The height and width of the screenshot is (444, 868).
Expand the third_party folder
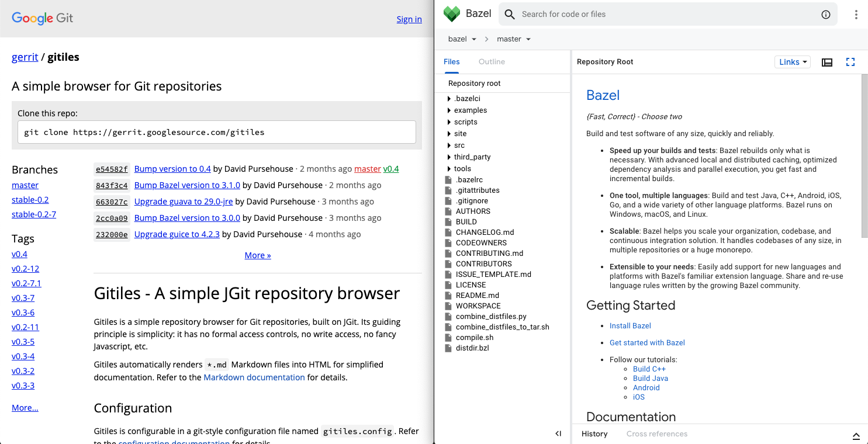click(449, 157)
